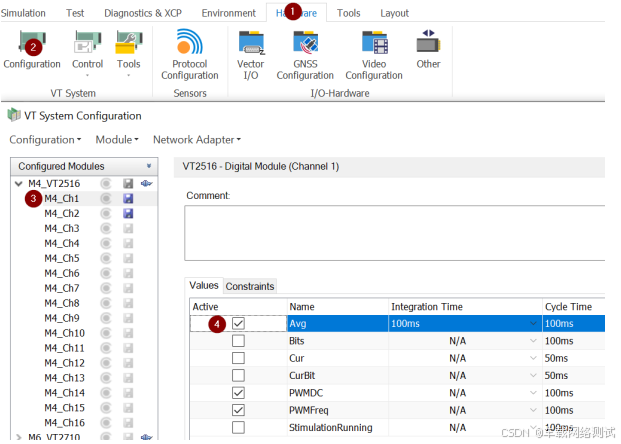Enable the CurBit active checkbox
The image size is (621, 444).
(x=238, y=375)
